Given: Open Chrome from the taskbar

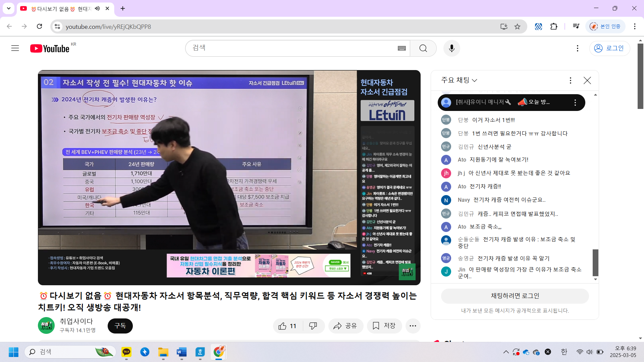Looking at the screenshot, I should pos(219,352).
